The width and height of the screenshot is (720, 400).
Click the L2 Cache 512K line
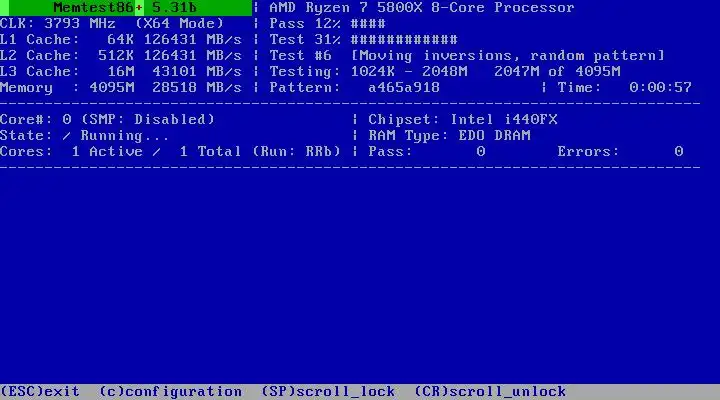click(121, 56)
